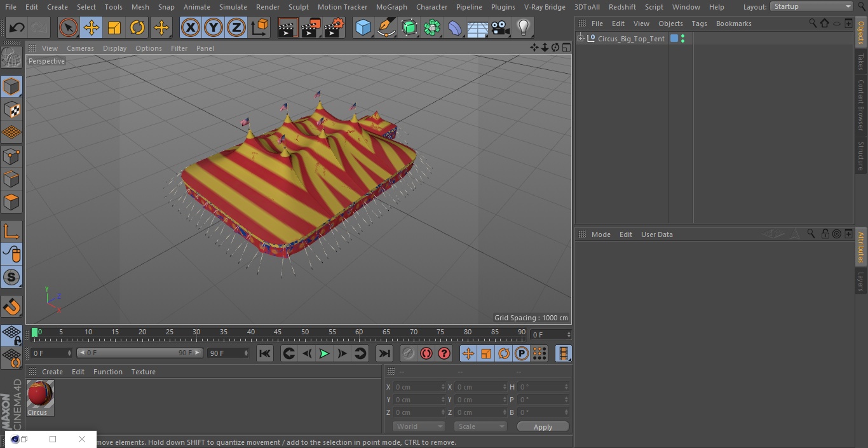Select the Live Selection tool

(x=69, y=28)
